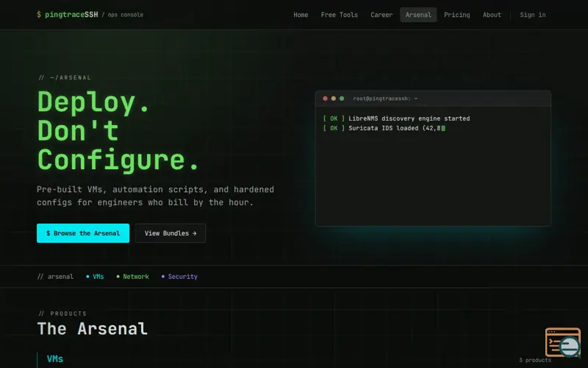Screen dimensions: 588x368
Task: Click the // PRODUCTS section label
Action: (x=62, y=314)
